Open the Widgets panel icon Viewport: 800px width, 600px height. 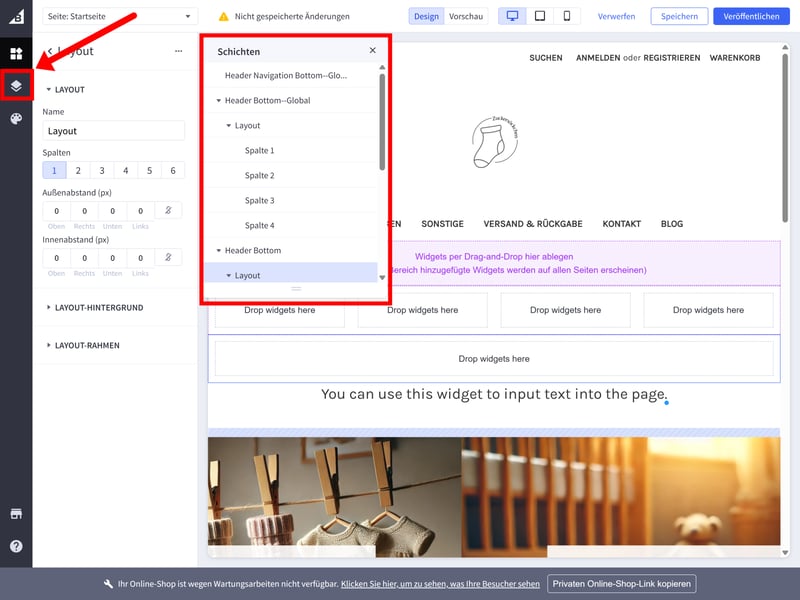pyautogui.click(x=16, y=53)
